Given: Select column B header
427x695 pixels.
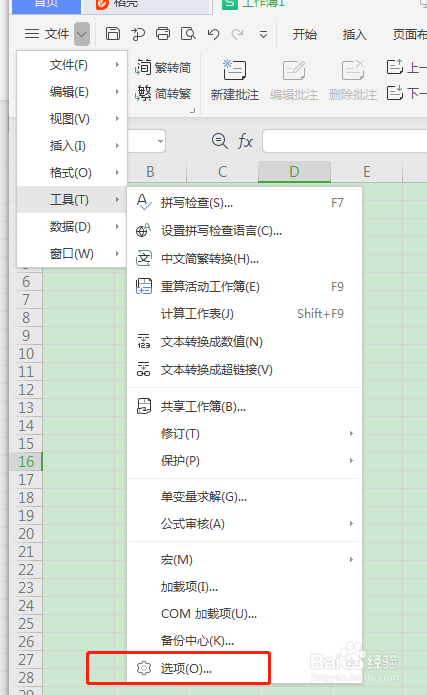Looking at the screenshot, I should point(150,172).
